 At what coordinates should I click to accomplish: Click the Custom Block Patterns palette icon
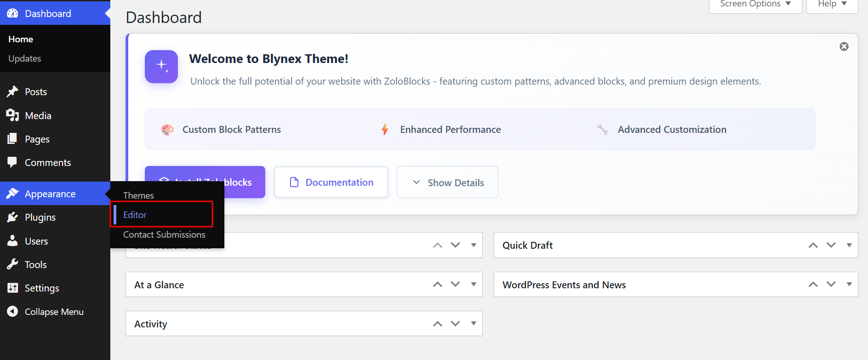tap(167, 130)
